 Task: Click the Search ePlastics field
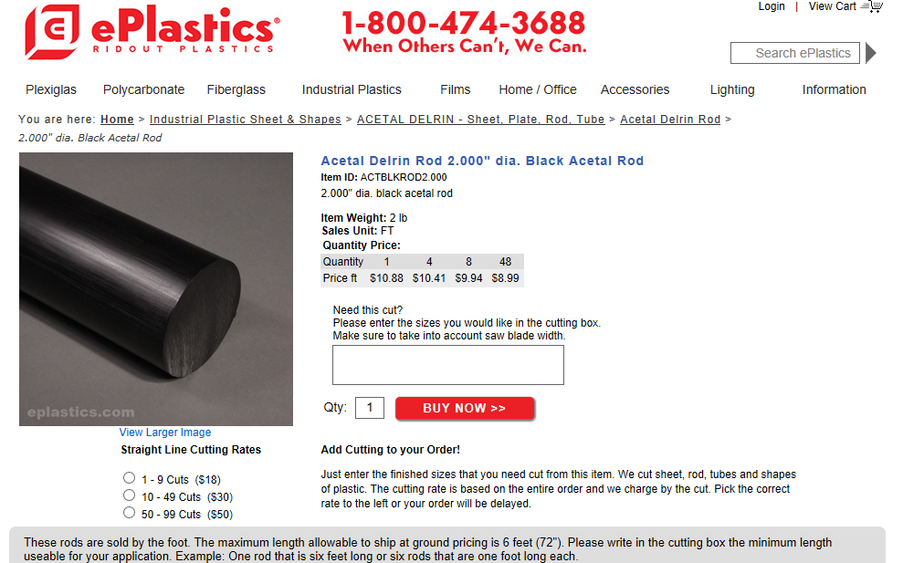coord(795,53)
